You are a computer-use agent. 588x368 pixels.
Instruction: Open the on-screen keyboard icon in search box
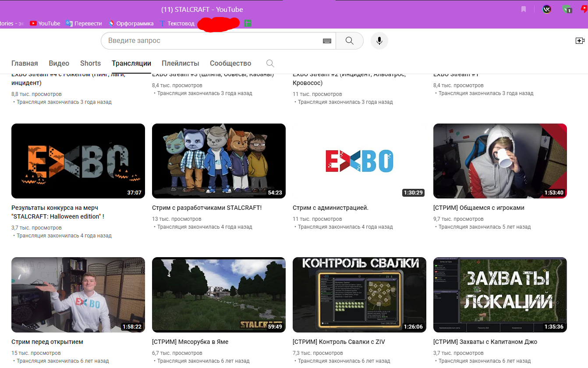(327, 41)
